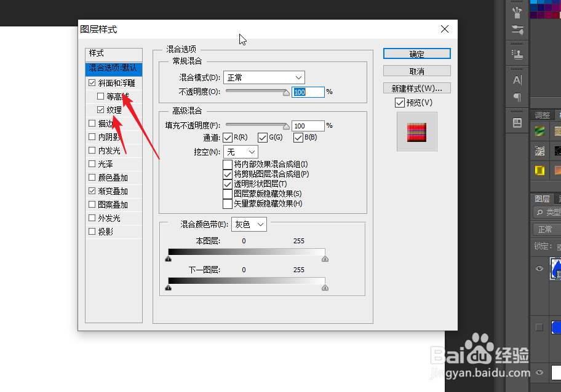Enable the Inner Shadow (内阴影) checkbox
This screenshot has width=561, height=392.
tap(92, 137)
